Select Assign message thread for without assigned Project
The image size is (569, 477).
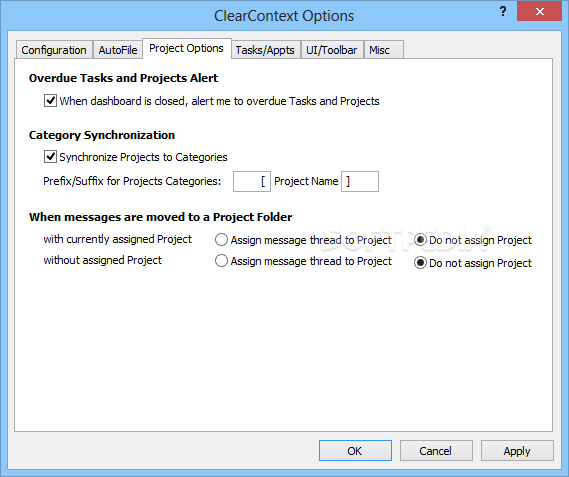(221, 261)
